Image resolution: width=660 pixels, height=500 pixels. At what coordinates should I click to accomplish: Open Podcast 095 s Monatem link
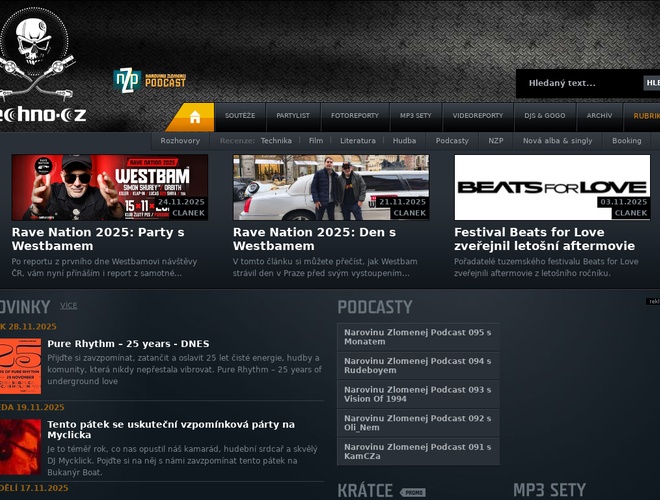pos(418,336)
